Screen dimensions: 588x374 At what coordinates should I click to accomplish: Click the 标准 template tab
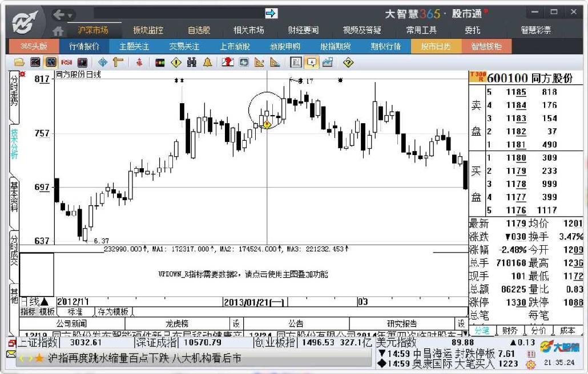[75, 312]
